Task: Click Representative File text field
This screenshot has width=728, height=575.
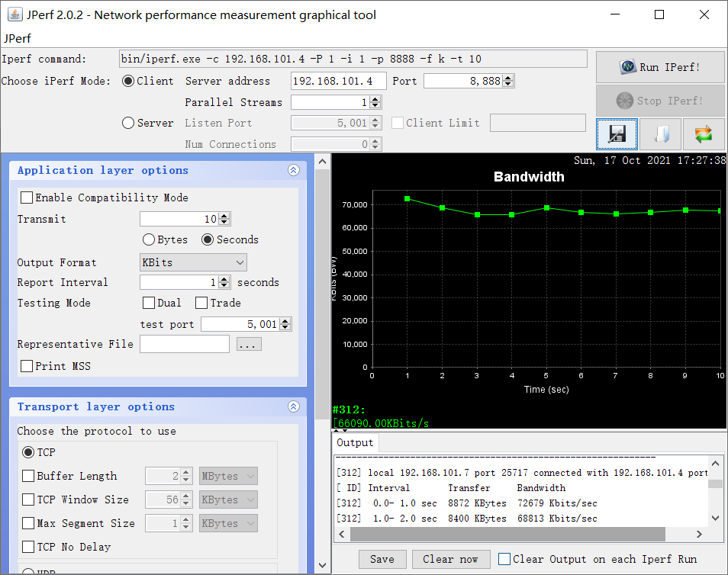Action: coord(185,344)
